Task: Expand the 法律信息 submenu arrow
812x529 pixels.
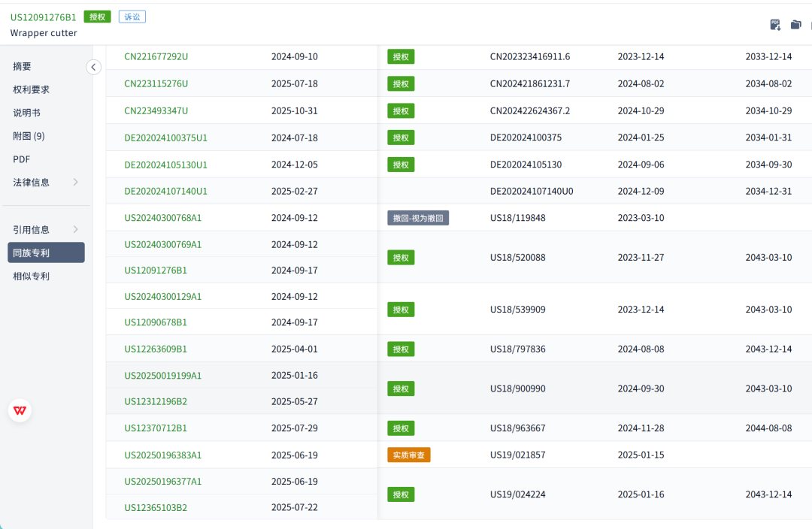Action: 76,182
